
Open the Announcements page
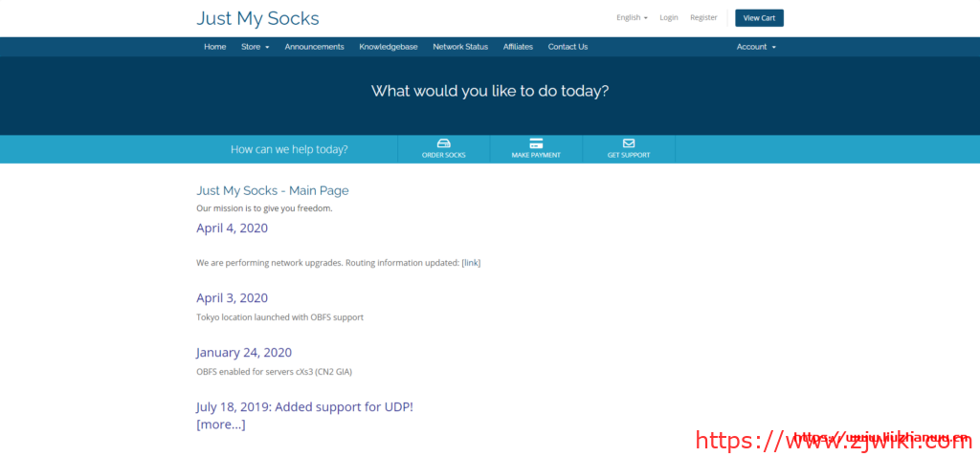tap(314, 47)
